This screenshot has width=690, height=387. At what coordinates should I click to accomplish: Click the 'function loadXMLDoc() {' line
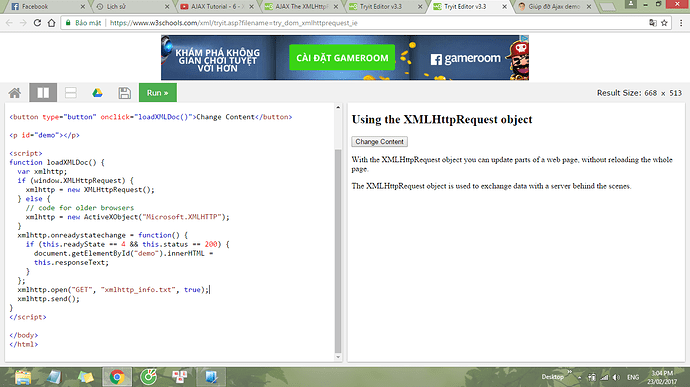point(57,162)
